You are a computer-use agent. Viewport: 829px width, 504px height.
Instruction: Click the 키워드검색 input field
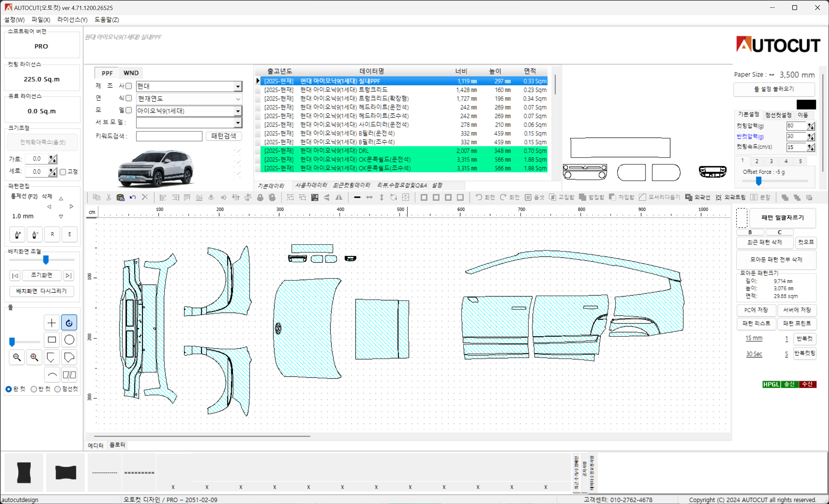(169, 136)
